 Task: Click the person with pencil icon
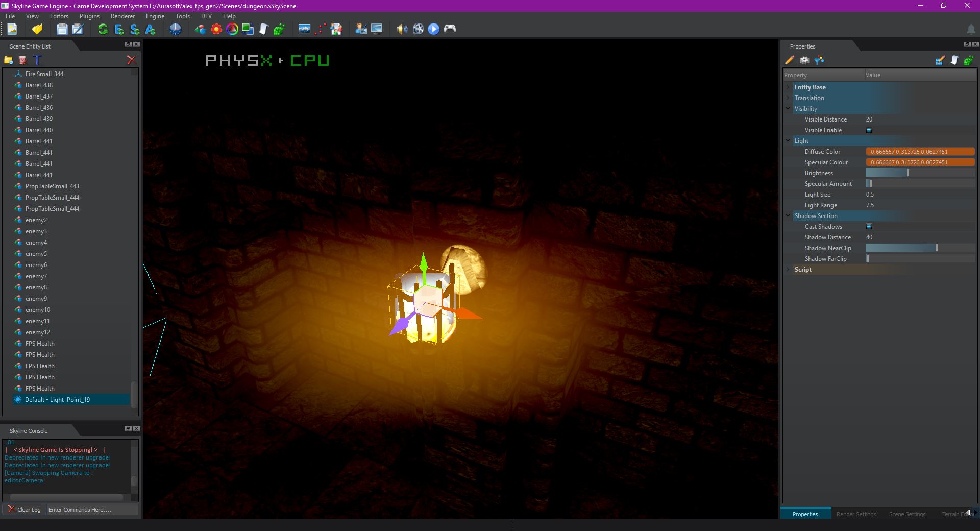[361, 29]
